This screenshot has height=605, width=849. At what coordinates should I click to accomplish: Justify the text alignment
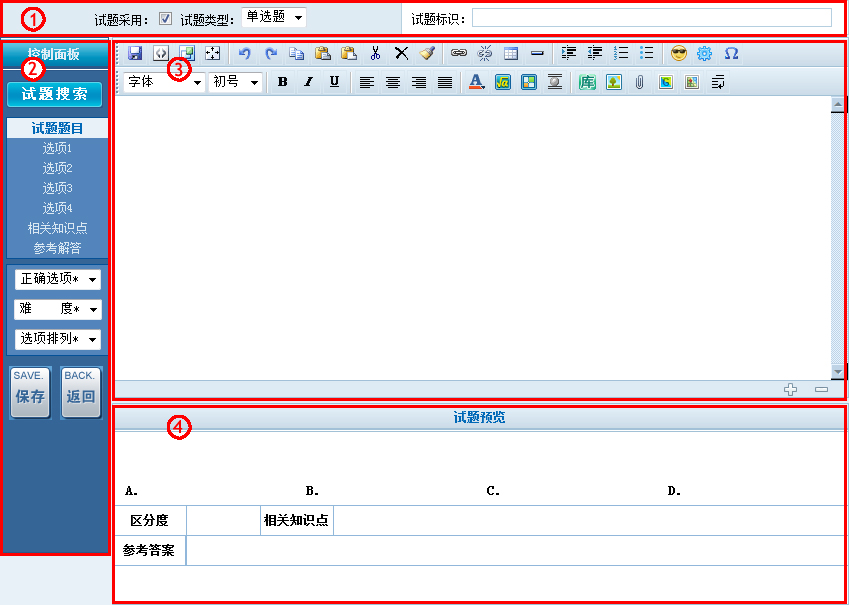pos(445,82)
